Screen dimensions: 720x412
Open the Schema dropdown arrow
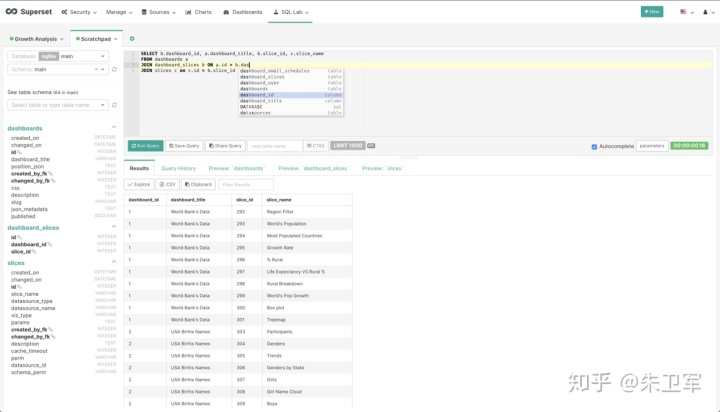tap(103, 69)
